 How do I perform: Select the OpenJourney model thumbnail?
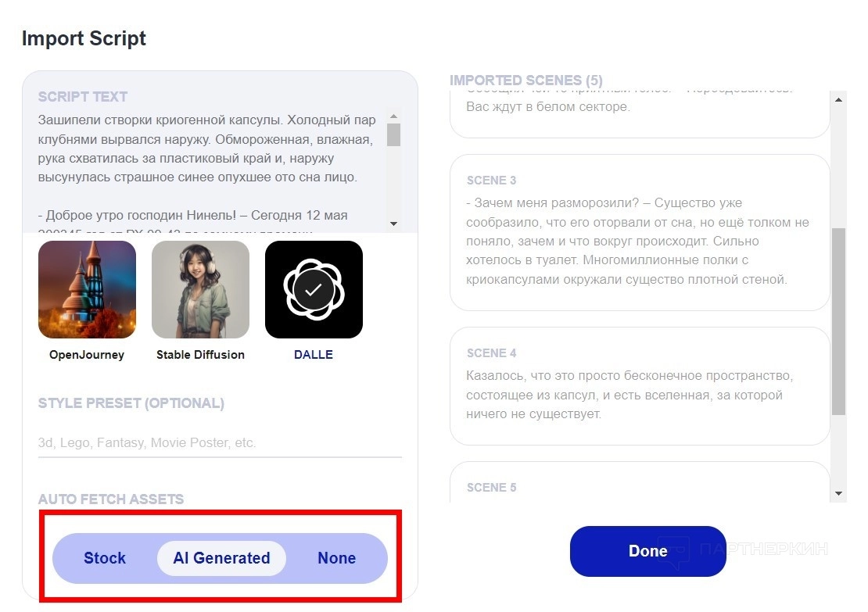87,289
